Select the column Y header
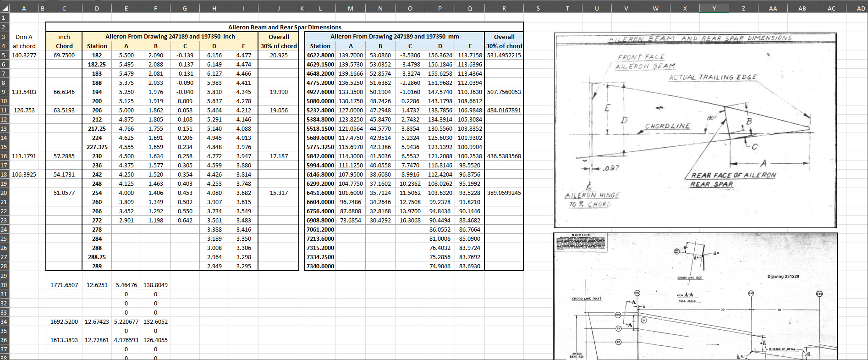This screenshot has height=360, width=868. pos(714,8)
